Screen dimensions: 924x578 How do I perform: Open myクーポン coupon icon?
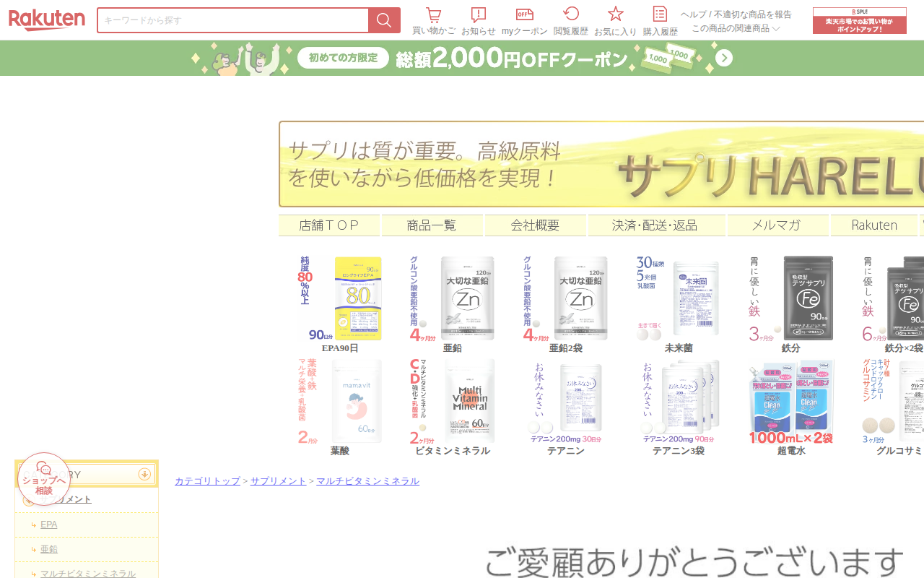(x=525, y=21)
